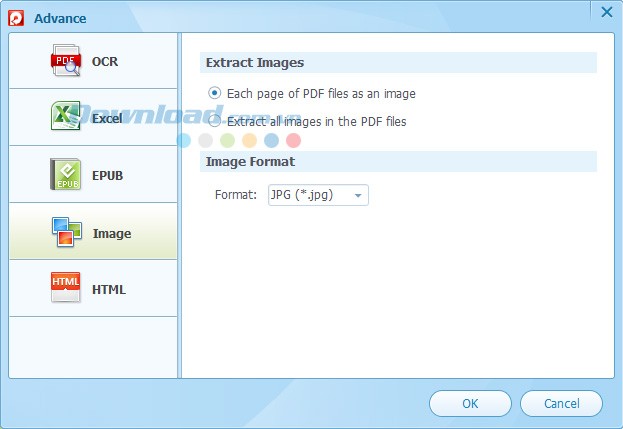Viewport: 623px width, 429px height.
Task: Dismiss the dialog with Cancel
Action: click(561, 404)
